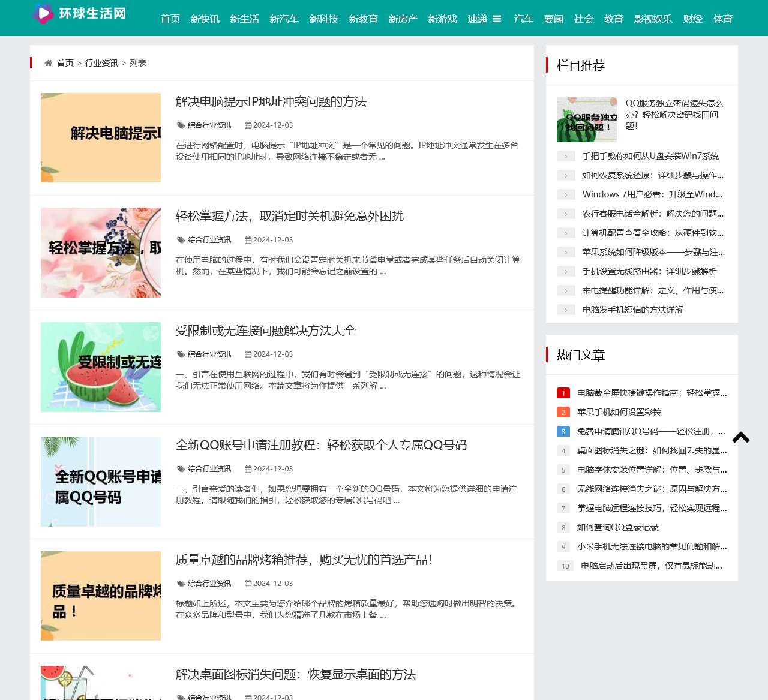Open hot article 掌握电脑远程连接技巧

652,508
